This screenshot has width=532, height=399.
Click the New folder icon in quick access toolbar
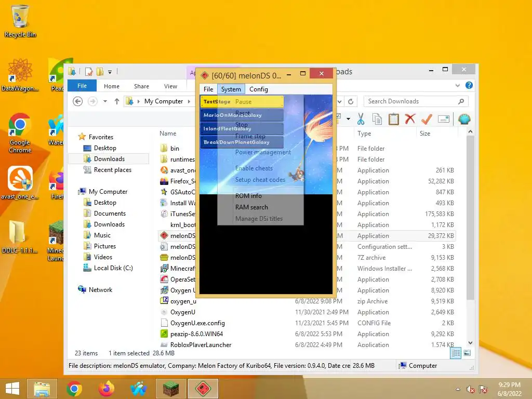(x=100, y=72)
